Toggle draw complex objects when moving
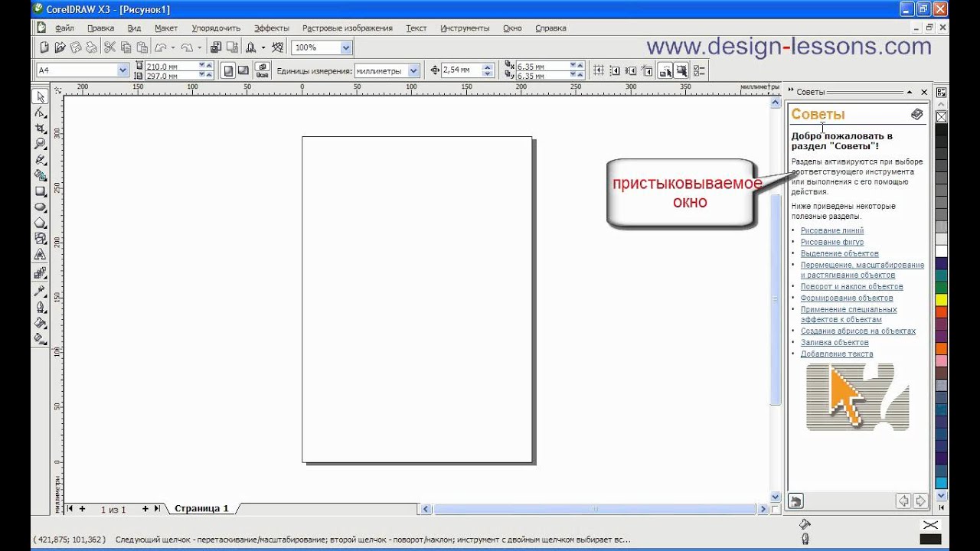The height and width of the screenshot is (551, 980). [665, 70]
